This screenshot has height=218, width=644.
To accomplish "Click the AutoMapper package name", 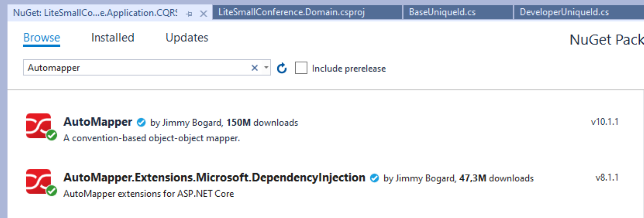I will 98,122.
